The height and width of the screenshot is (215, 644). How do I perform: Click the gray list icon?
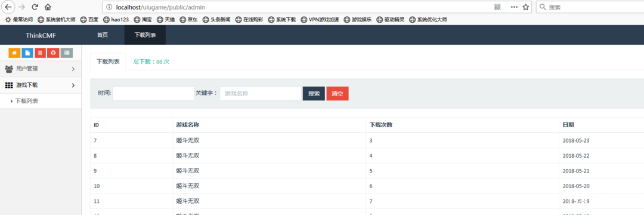(67, 53)
